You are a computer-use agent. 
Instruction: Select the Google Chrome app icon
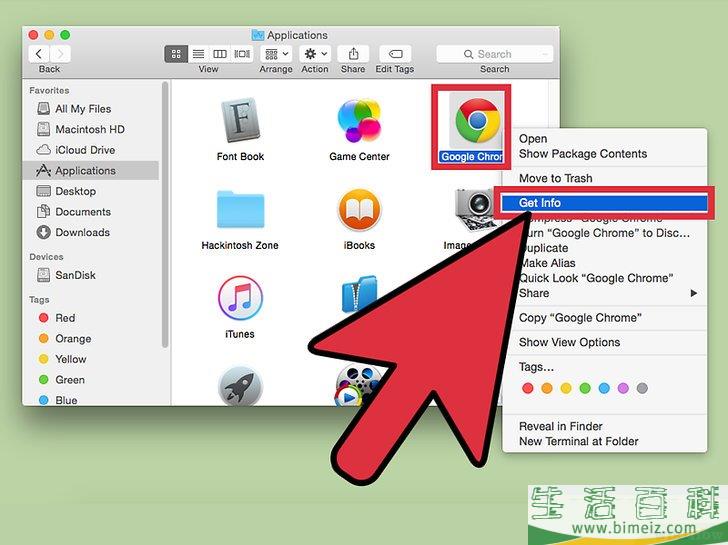(477, 121)
